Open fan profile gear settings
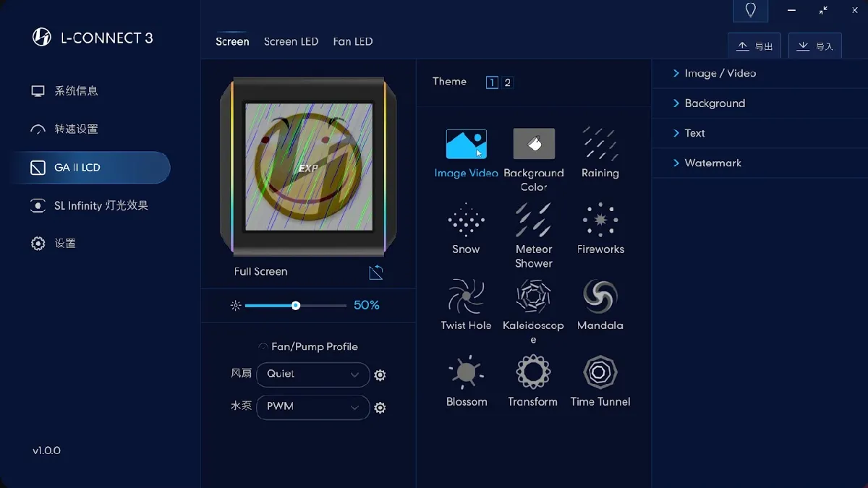The image size is (868, 488). pyautogui.click(x=380, y=375)
